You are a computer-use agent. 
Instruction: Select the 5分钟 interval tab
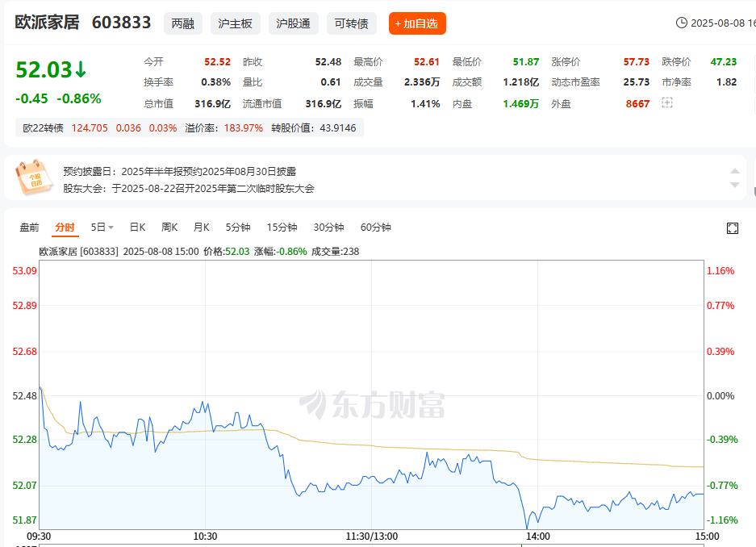(x=238, y=228)
